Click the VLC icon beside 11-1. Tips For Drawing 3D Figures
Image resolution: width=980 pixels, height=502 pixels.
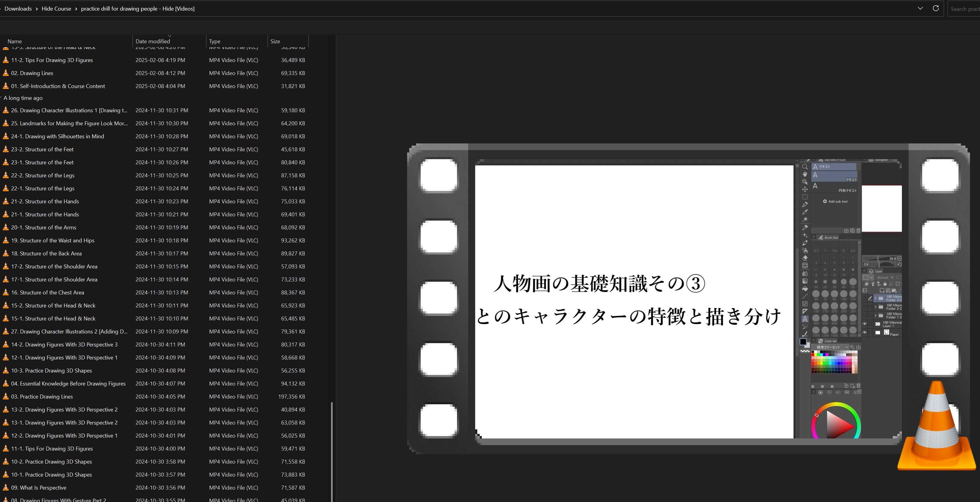pos(6,448)
